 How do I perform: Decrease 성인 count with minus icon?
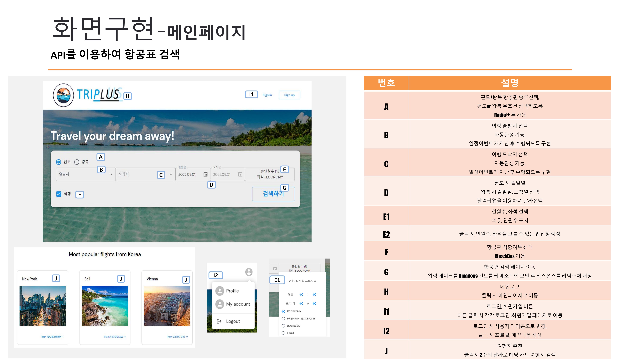tap(301, 294)
